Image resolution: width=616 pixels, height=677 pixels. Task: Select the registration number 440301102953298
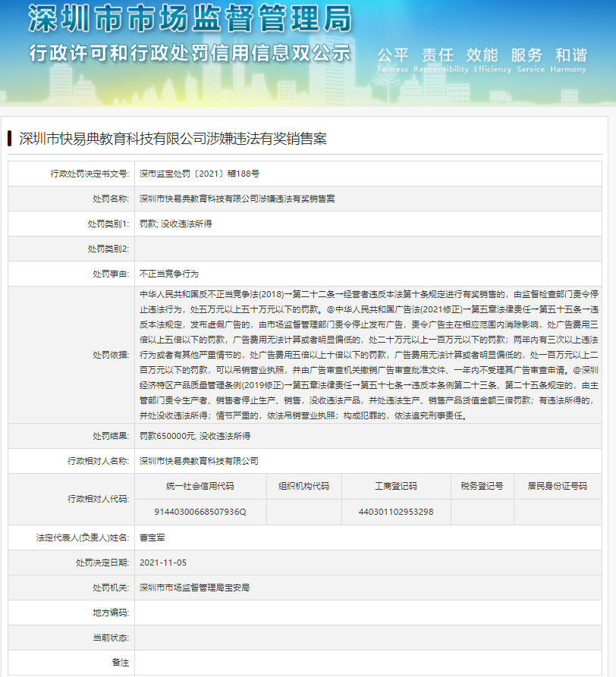[x=396, y=512]
